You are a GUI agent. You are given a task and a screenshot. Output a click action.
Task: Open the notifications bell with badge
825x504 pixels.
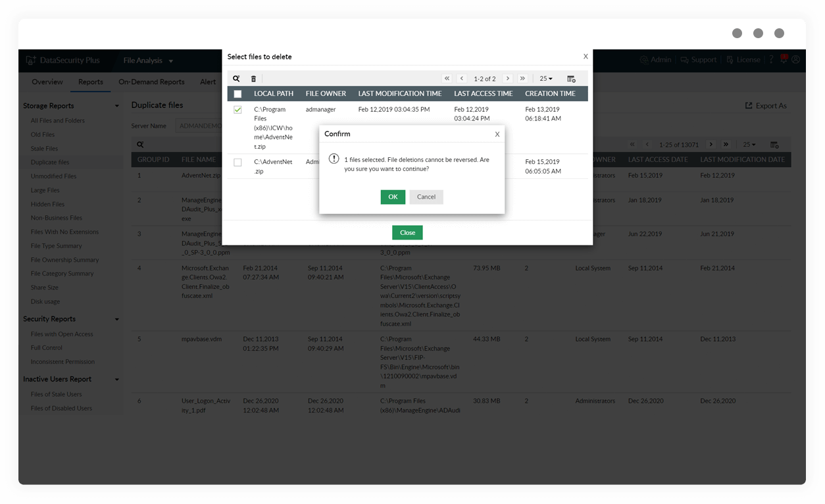pyautogui.click(x=783, y=59)
